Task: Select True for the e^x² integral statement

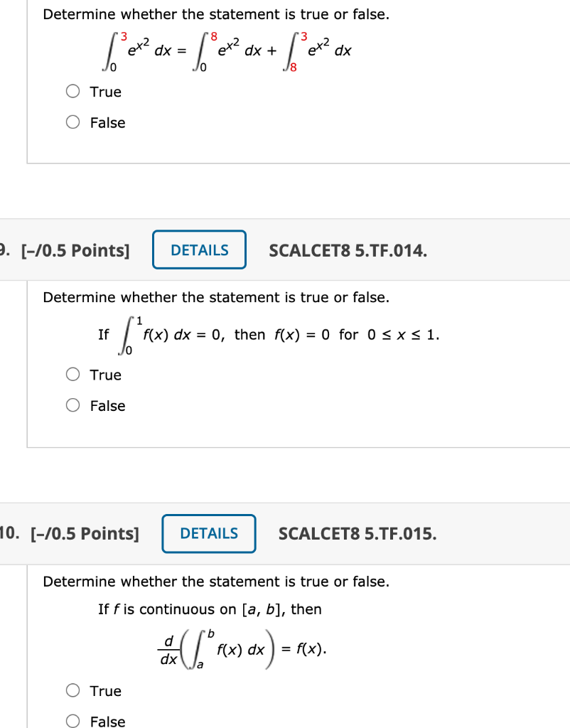Action: tap(73, 91)
